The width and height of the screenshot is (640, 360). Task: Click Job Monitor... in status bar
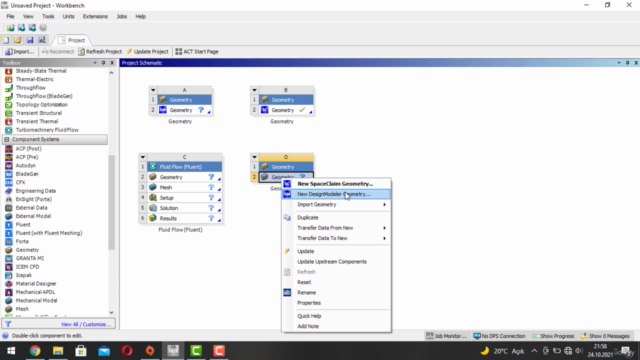[446, 336]
